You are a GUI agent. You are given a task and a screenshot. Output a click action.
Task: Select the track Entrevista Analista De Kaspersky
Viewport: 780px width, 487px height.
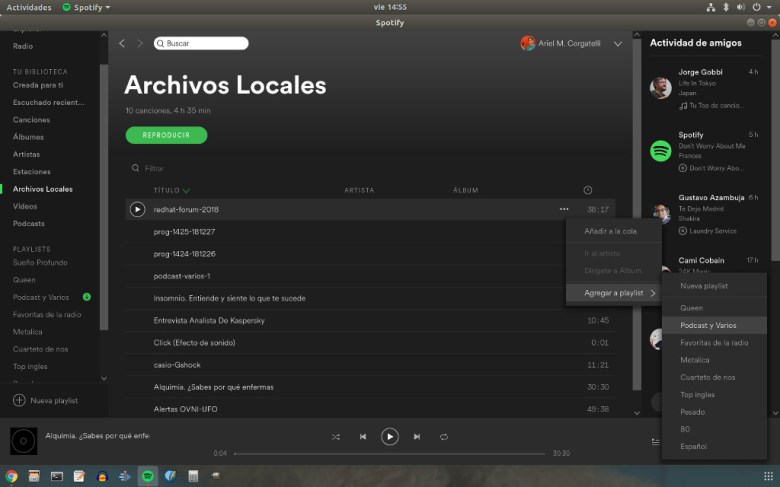[209, 320]
